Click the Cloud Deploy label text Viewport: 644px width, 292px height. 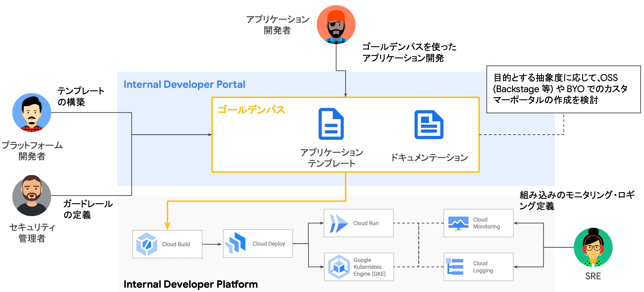(269, 244)
